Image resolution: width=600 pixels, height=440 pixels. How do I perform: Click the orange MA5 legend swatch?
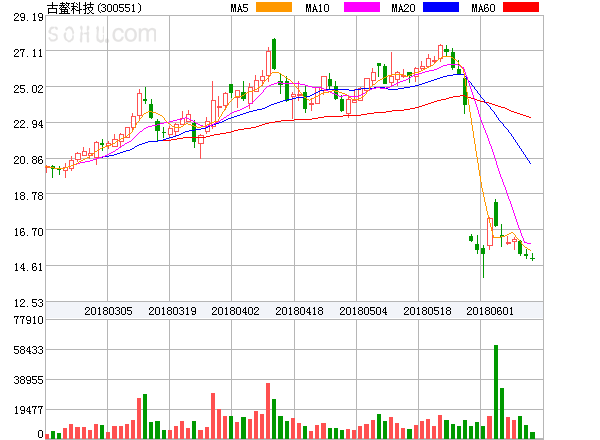pyautogui.click(x=274, y=7)
